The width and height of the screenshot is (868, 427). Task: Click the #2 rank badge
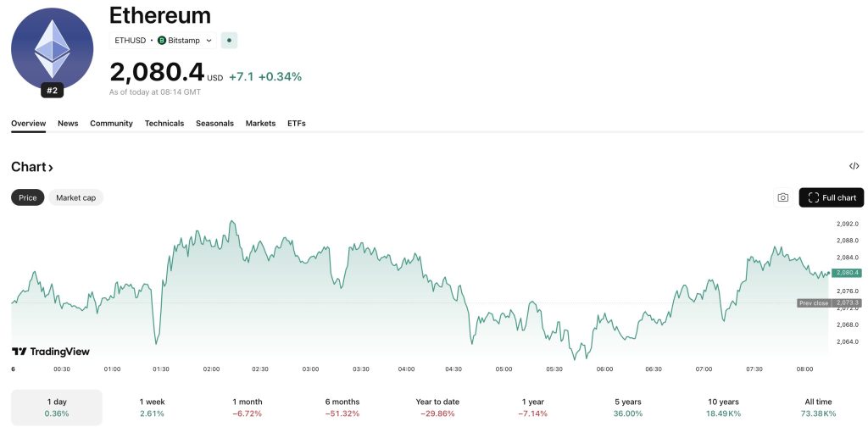coord(53,91)
